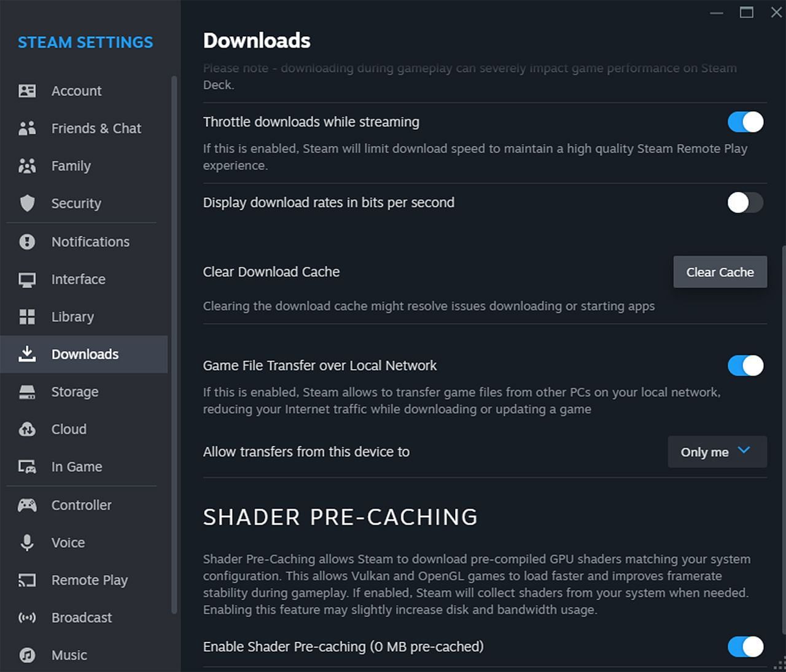Select Family settings label
The image size is (786, 672).
(x=71, y=166)
